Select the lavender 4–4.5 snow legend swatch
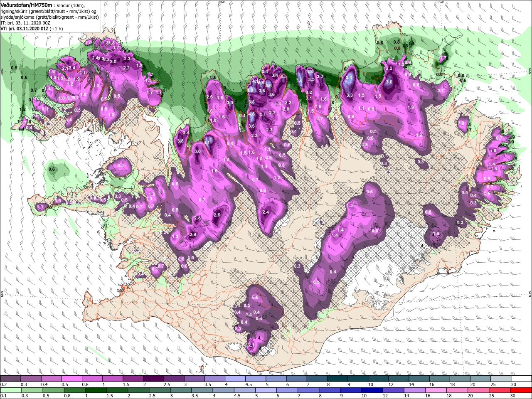 click(x=235, y=378)
